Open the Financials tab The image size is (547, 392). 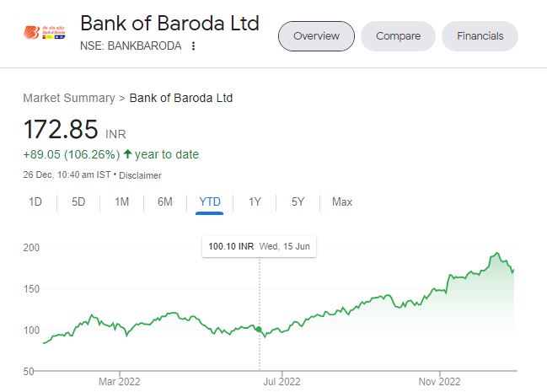click(480, 36)
